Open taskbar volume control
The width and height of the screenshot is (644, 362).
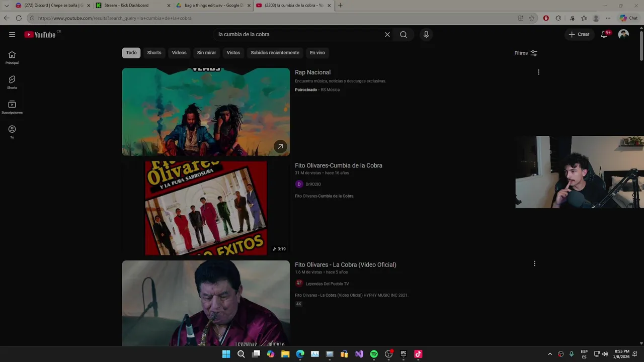click(x=605, y=354)
